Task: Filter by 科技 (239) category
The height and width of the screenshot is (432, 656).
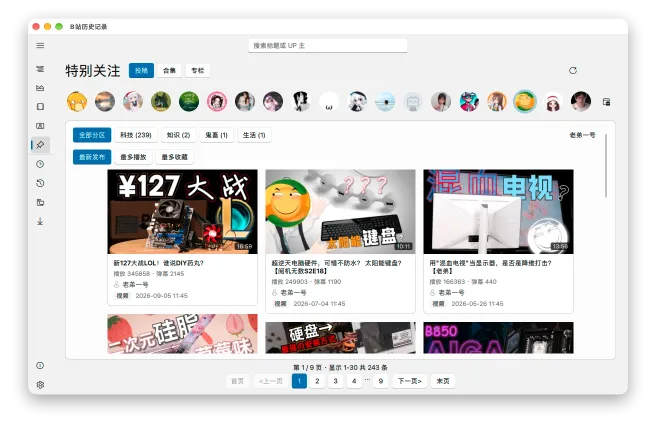Action: pyautogui.click(x=136, y=135)
